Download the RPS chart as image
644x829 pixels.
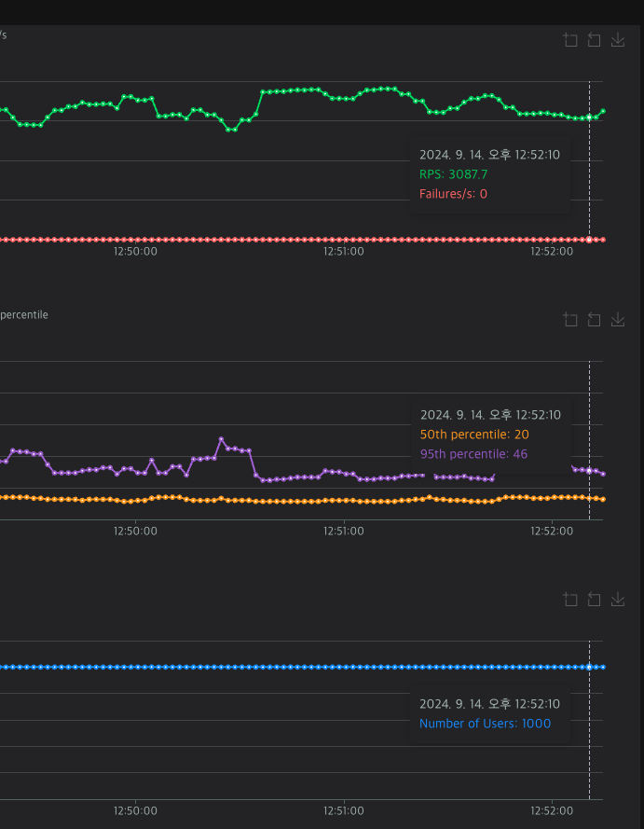pos(618,40)
